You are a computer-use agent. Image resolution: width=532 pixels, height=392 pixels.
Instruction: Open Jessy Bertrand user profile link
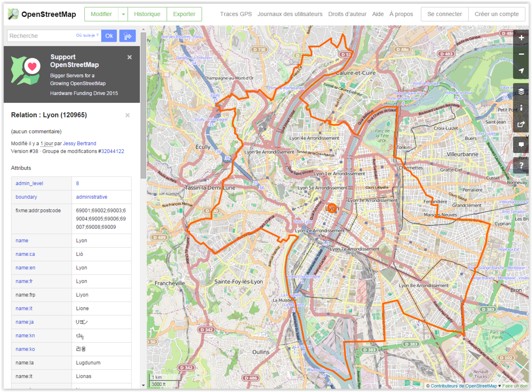point(79,143)
